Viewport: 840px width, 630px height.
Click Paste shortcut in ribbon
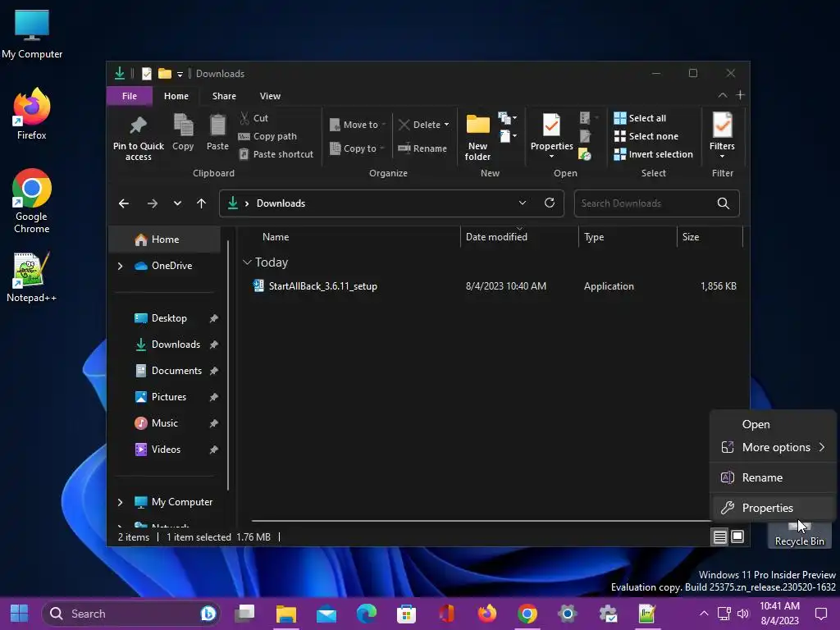(x=276, y=154)
